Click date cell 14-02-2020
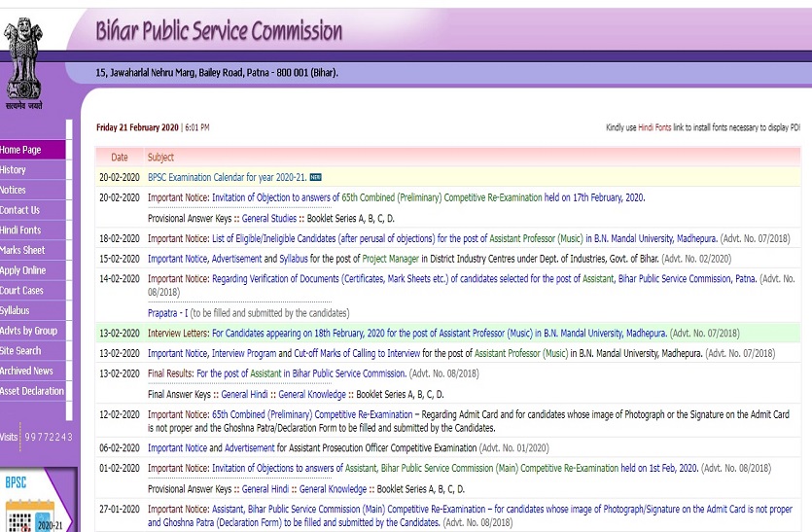This screenshot has width=812, height=532. coord(120,279)
